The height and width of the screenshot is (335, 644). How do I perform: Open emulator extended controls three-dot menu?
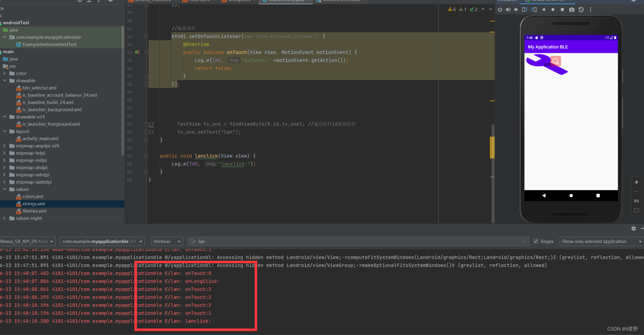590,9
